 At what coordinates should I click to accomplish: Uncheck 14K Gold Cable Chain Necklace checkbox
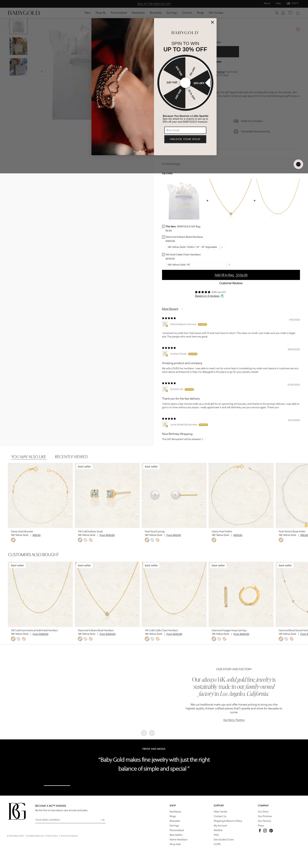click(163, 255)
